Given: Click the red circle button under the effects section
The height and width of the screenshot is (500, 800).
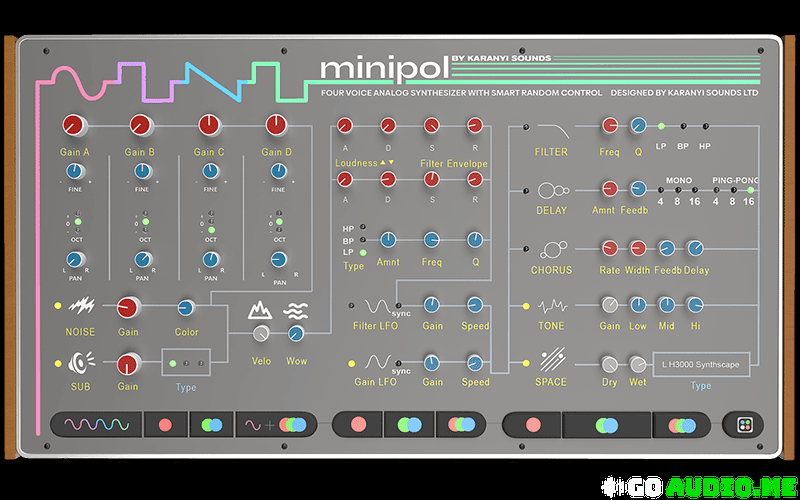Looking at the screenshot, I should [533, 425].
